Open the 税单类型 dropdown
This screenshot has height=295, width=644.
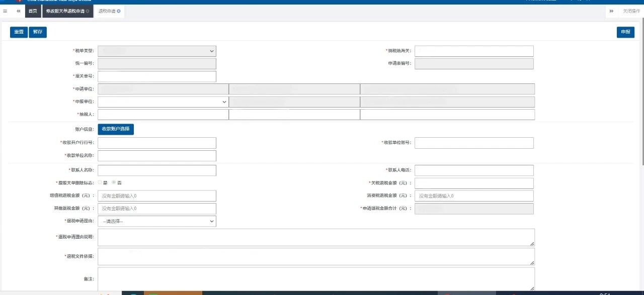tap(156, 51)
